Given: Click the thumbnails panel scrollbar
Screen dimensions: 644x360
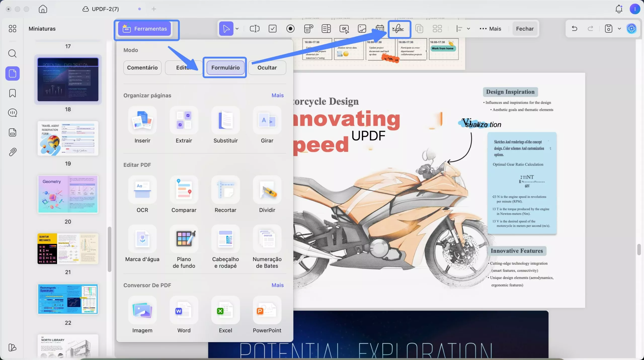Looking at the screenshot, I should [109, 249].
